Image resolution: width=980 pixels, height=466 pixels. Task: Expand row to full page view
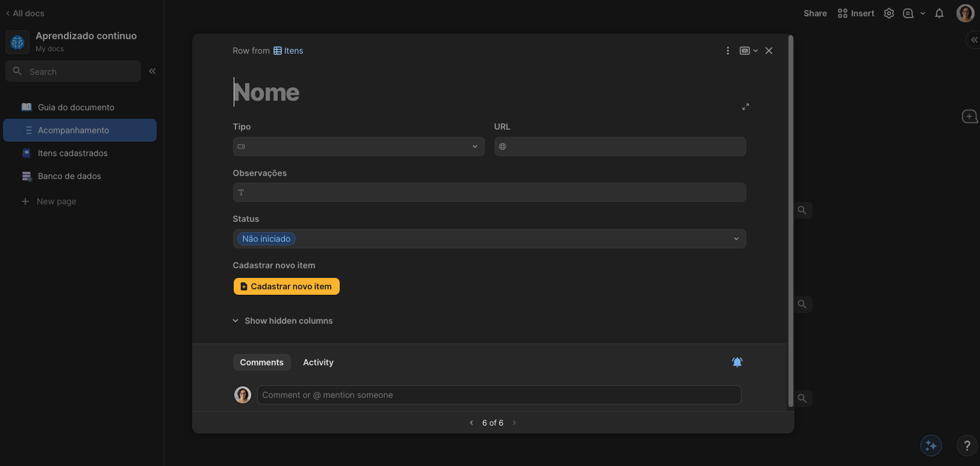pyautogui.click(x=745, y=107)
